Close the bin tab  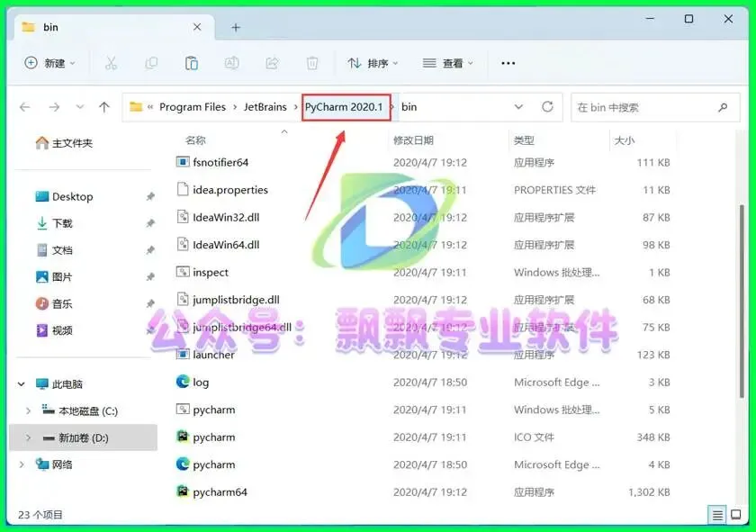pyautogui.click(x=197, y=27)
